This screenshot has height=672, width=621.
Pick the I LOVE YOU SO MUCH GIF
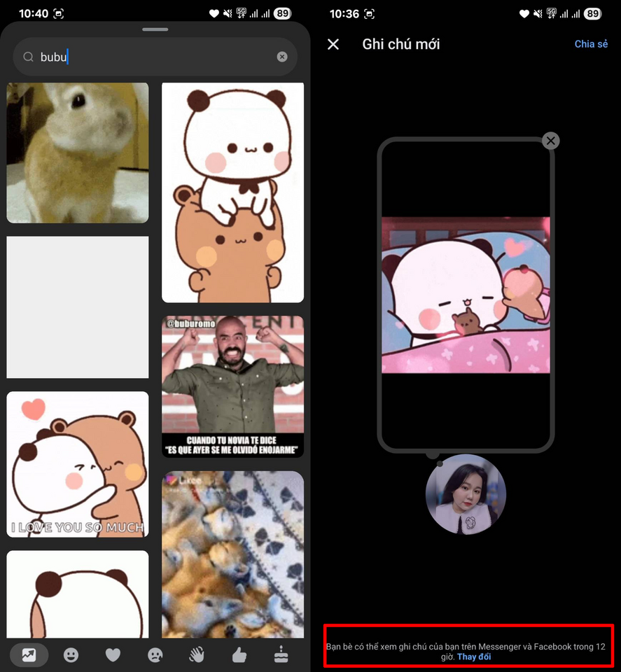(78, 464)
